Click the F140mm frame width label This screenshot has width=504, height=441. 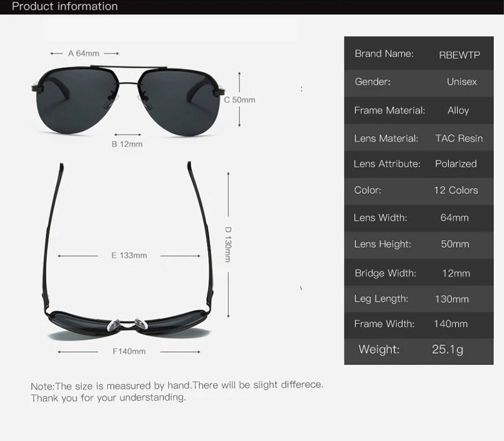(x=129, y=351)
